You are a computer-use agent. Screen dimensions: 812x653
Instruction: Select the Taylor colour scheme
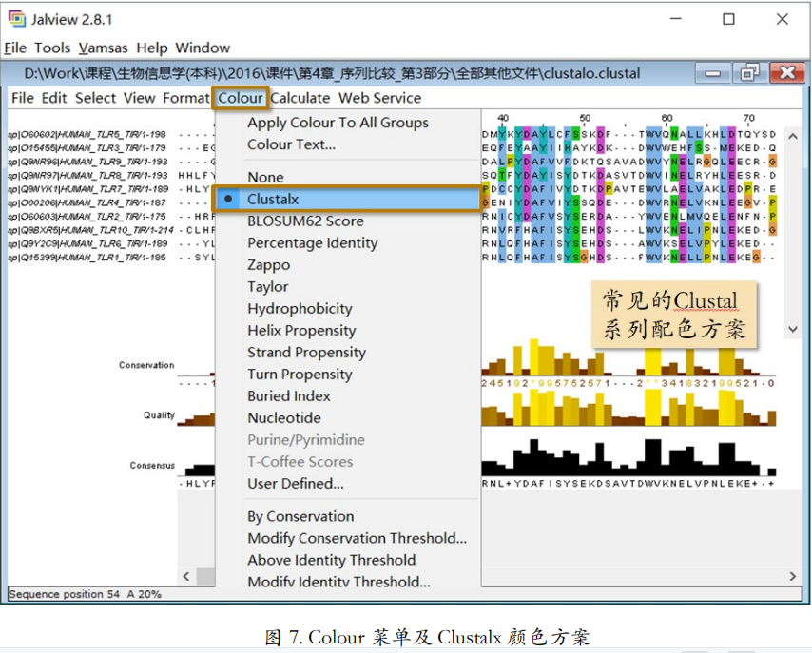(x=348, y=286)
